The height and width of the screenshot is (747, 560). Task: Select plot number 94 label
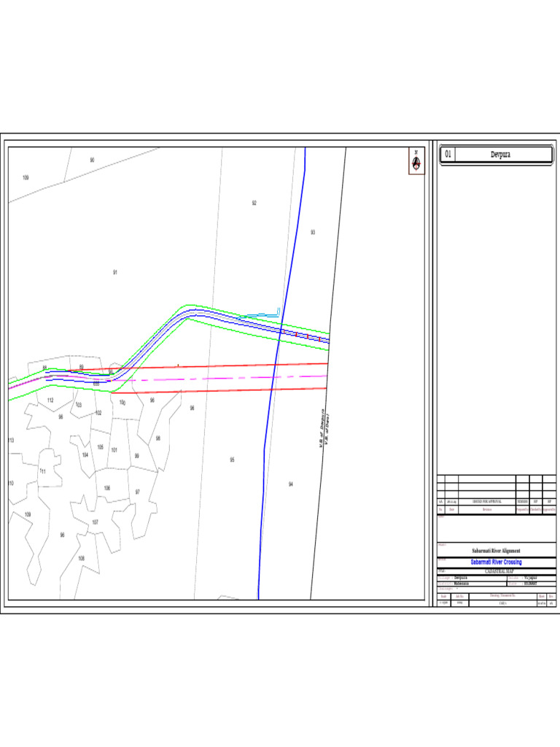pyautogui.click(x=290, y=484)
